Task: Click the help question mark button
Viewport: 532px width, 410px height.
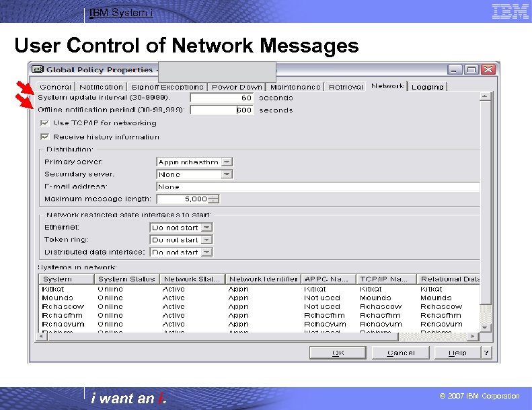Action: (486, 353)
